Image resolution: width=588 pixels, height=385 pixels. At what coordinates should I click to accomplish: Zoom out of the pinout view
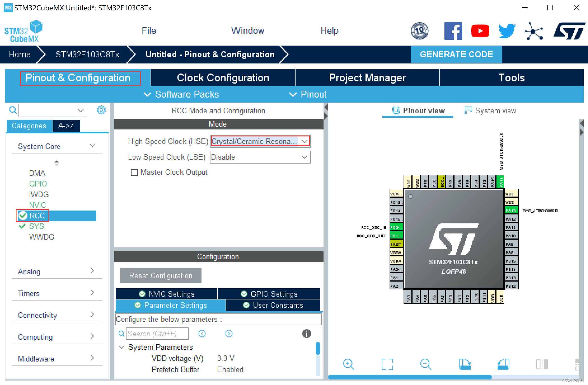click(x=426, y=364)
